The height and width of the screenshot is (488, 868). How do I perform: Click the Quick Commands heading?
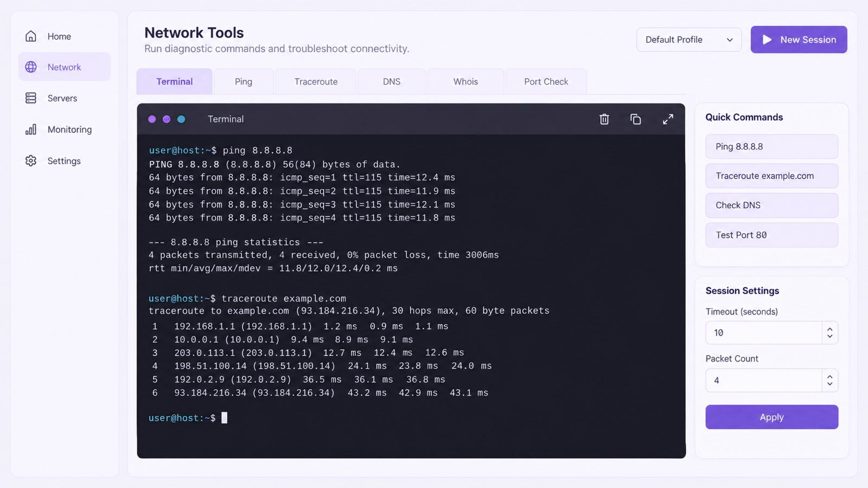tap(744, 117)
